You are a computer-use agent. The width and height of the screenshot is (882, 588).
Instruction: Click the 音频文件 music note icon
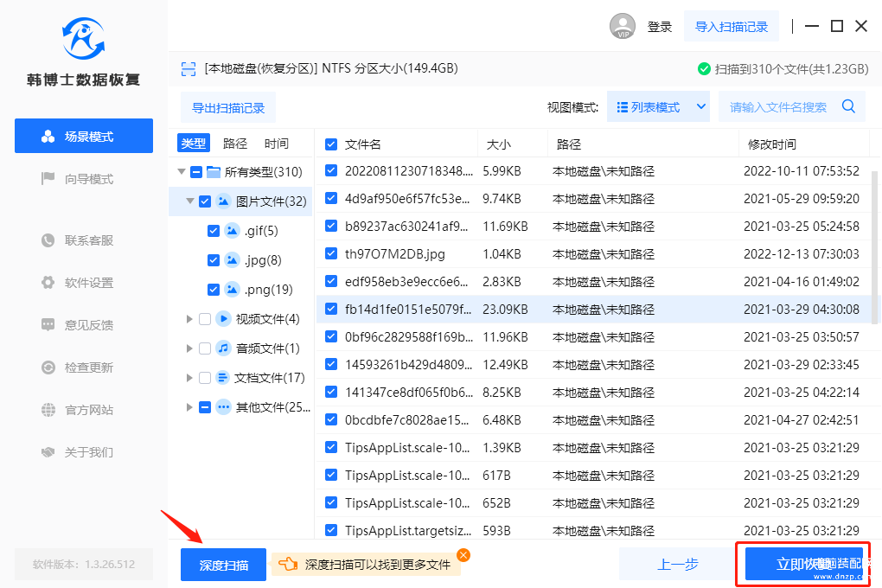coord(223,348)
